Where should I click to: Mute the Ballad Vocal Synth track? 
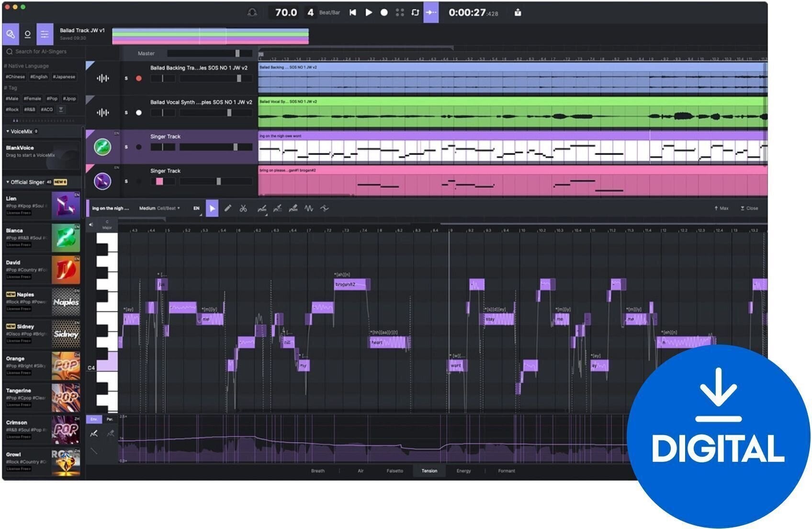139,113
